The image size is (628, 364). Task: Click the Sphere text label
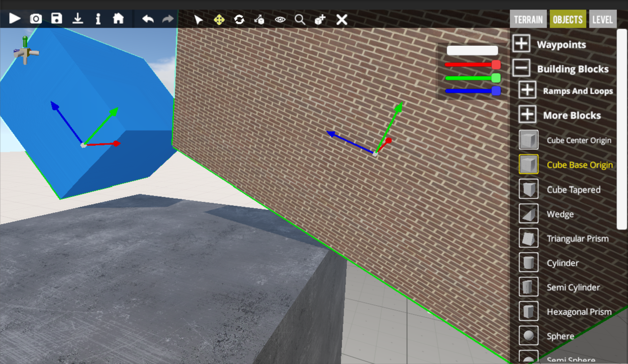[560, 336]
